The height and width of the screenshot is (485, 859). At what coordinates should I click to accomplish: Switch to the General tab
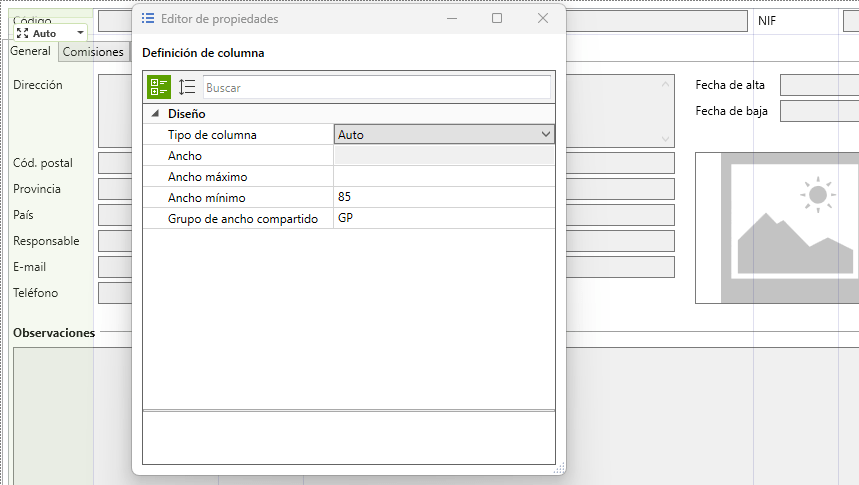pyautogui.click(x=30, y=51)
